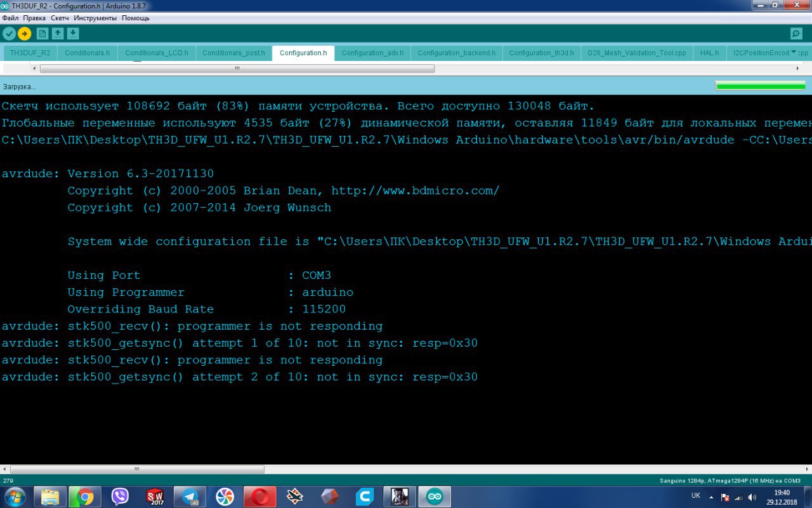812x508 pixels.
Task: Click the 'Скетч использует 108692 байт' line
Action: (x=298, y=106)
